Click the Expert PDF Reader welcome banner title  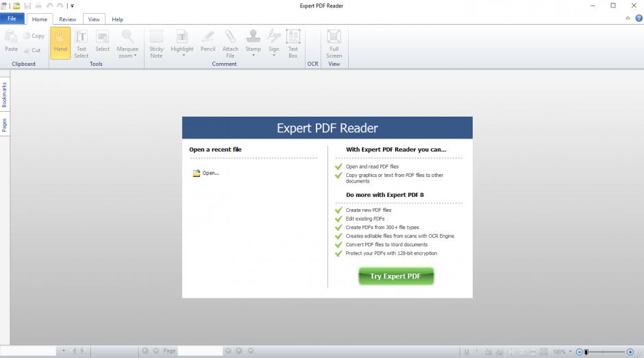[x=327, y=128]
